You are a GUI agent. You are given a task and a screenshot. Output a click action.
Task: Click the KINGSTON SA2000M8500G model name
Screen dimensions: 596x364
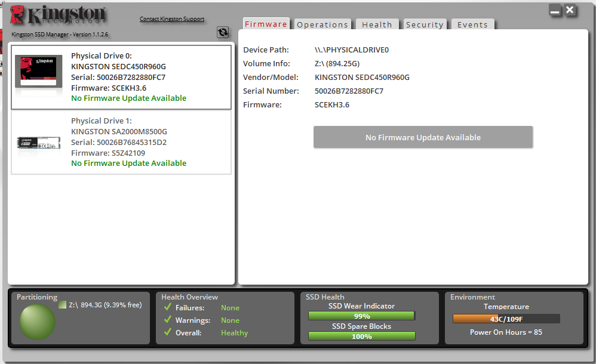pyautogui.click(x=119, y=131)
